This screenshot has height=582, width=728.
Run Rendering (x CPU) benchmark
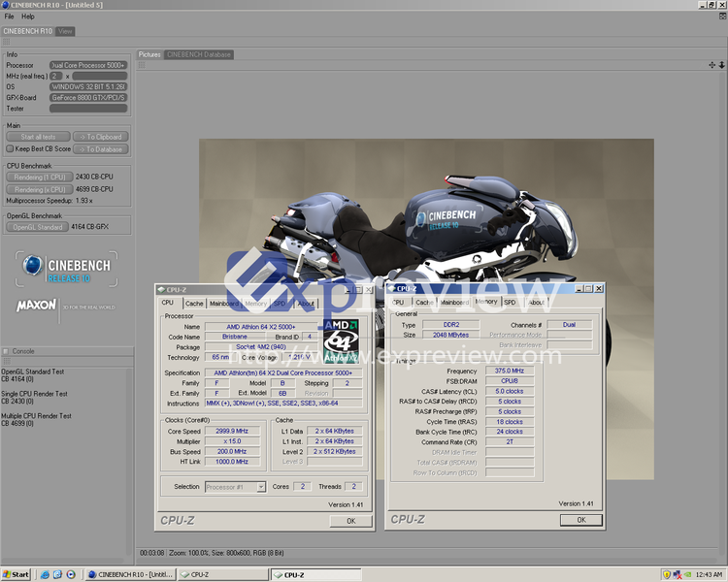pyautogui.click(x=40, y=189)
